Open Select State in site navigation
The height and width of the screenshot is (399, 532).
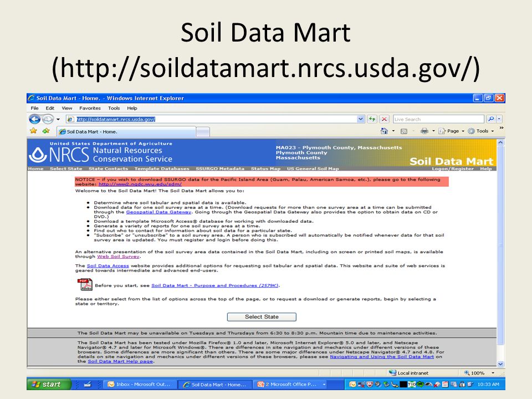[x=66, y=168]
